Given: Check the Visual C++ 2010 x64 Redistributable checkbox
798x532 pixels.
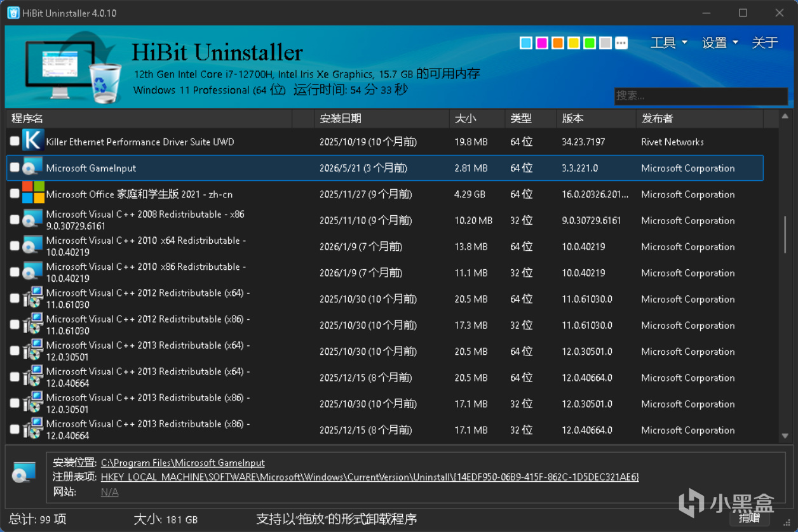Looking at the screenshot, I should click(x=15, y=246).
